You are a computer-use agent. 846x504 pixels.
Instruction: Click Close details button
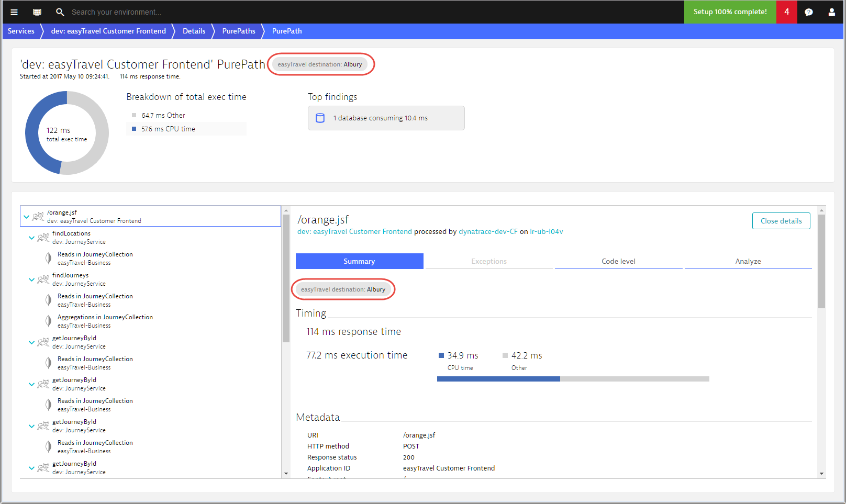781,221
